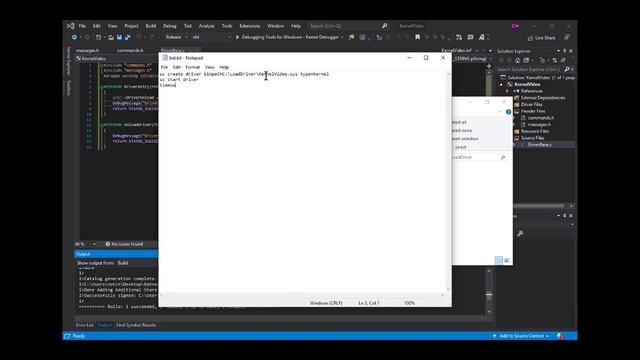The width and height of the screenshot is (640, 360).
Task: Click the Save icon in toolbar
Action: [x=119, y=37]
